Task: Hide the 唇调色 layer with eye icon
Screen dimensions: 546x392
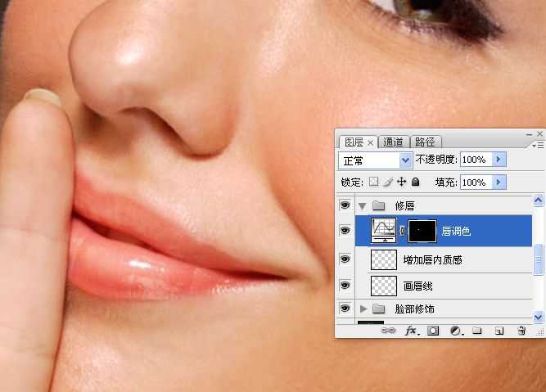Action: coord(345,231)
